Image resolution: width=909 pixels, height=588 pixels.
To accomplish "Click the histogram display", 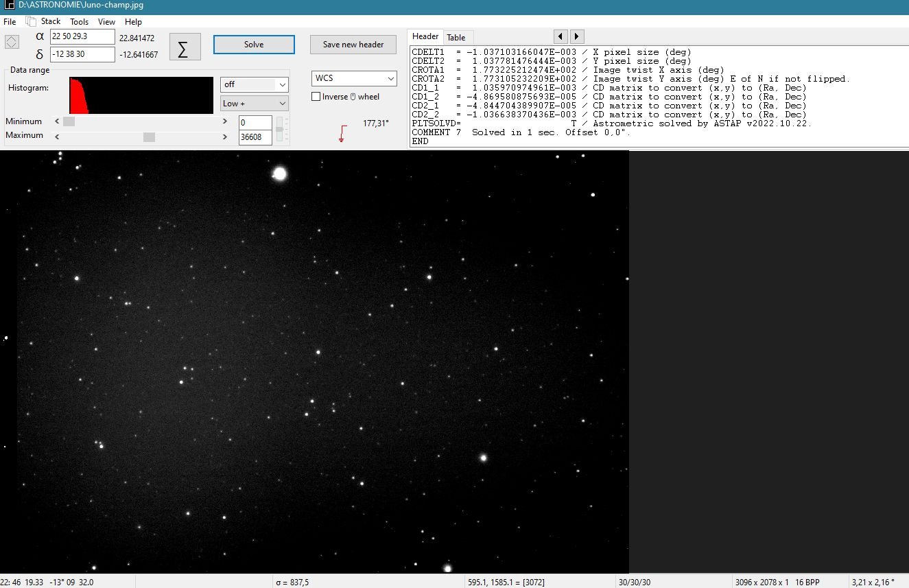I will coord(141,95).
